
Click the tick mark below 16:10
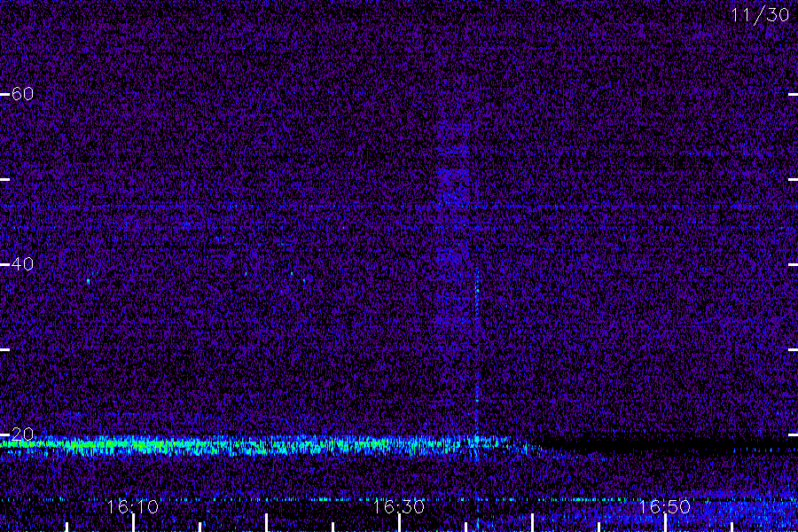tap(133, 523)
